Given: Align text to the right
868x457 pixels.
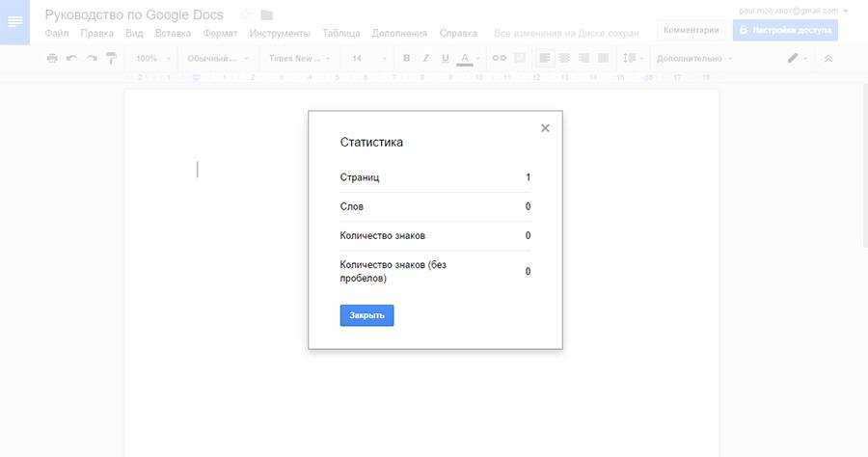Looking at the screenshot, I should coord(584,58).
